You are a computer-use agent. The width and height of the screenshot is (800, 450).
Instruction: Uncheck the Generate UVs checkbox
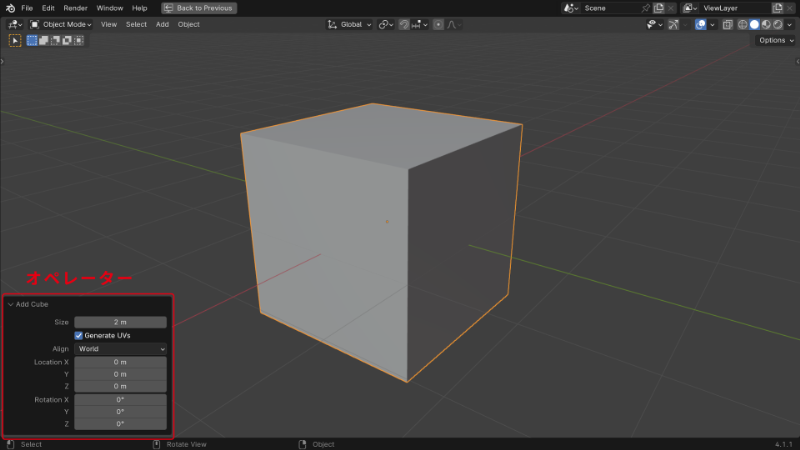point(79,335)
